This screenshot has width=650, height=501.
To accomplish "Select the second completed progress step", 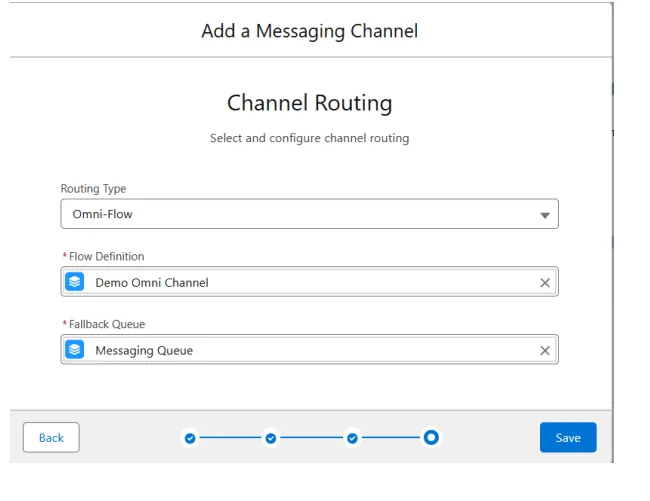I will coord(271,437).
